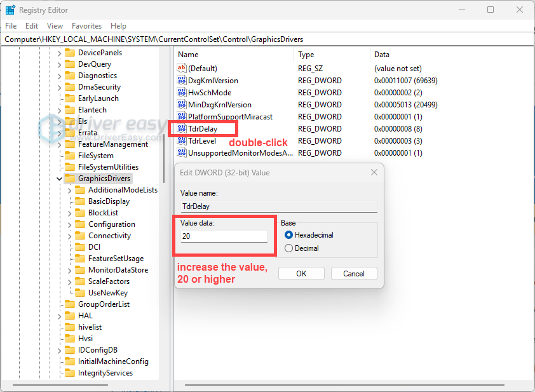Expand the Configuration subkey chevron
535x392 pixels.
click(x=70, y=224)
